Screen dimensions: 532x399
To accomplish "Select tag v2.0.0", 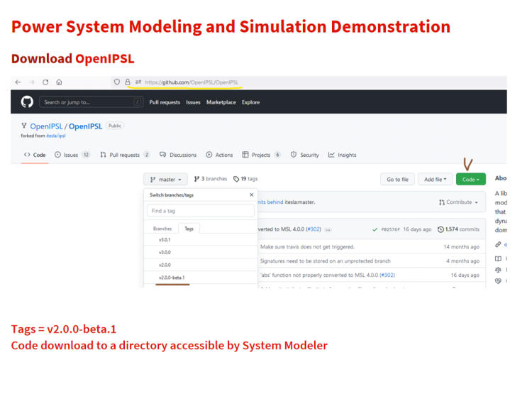I will (201, 265).
